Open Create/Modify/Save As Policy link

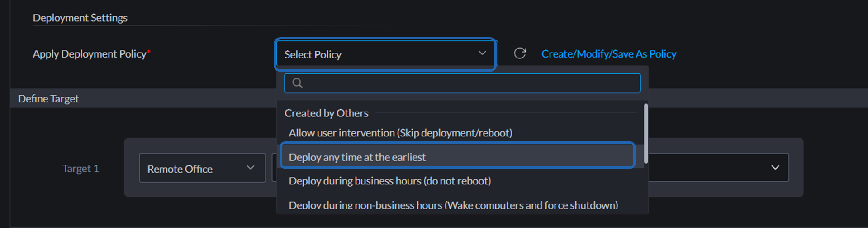[609, 54]
